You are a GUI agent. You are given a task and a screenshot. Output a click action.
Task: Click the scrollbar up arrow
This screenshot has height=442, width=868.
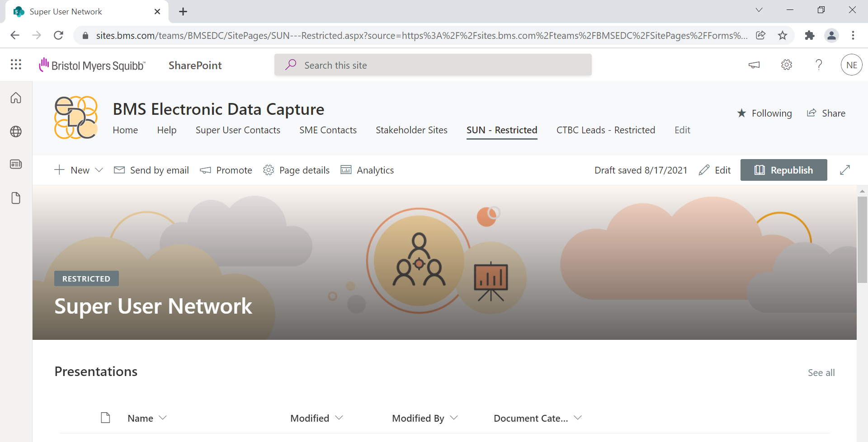click(862, 191)
